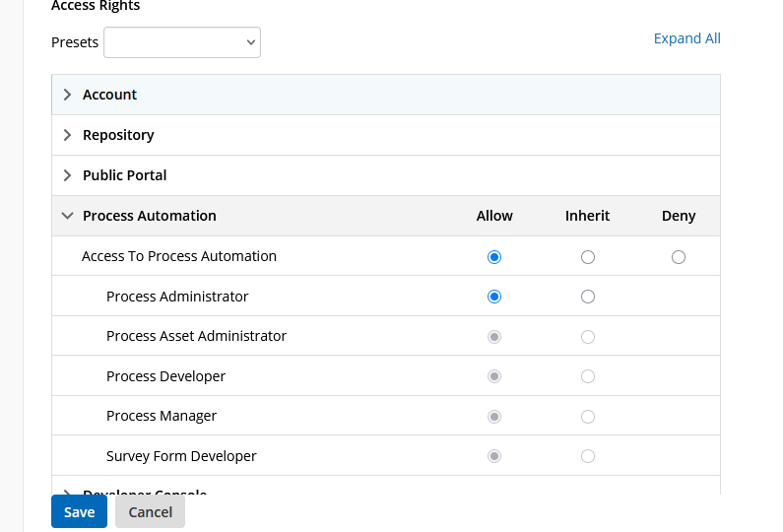The width and height of the screenshot is (783, 532).
Task: Click Inherit radio for Process Developer
Action: click(588, 376)
